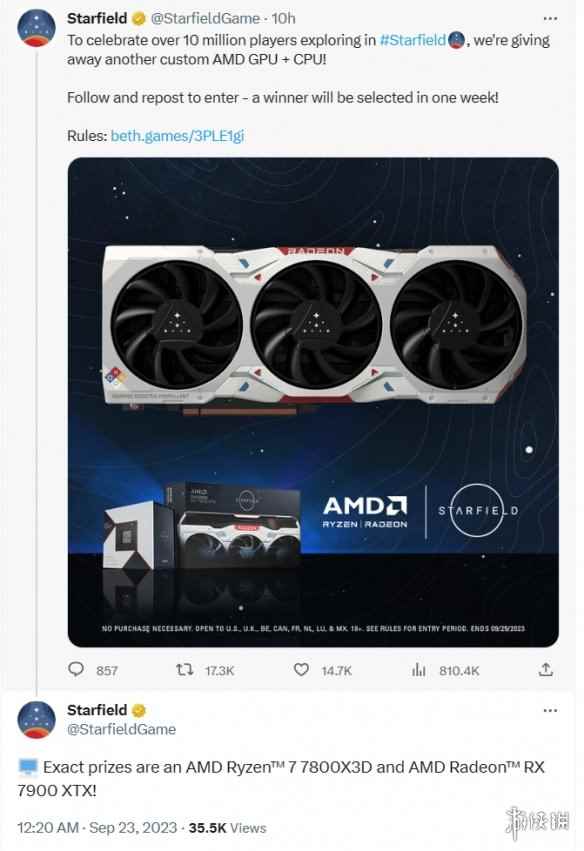The width and height of the screenshot is (584, 851).
Task: Open the Radeon GPU giveaway image
Action: coord(313,402)
